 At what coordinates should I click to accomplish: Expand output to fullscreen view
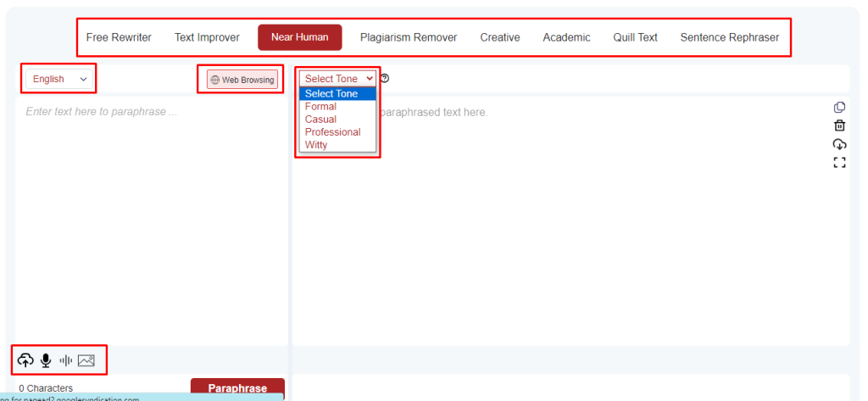click(x=839, y=163)
